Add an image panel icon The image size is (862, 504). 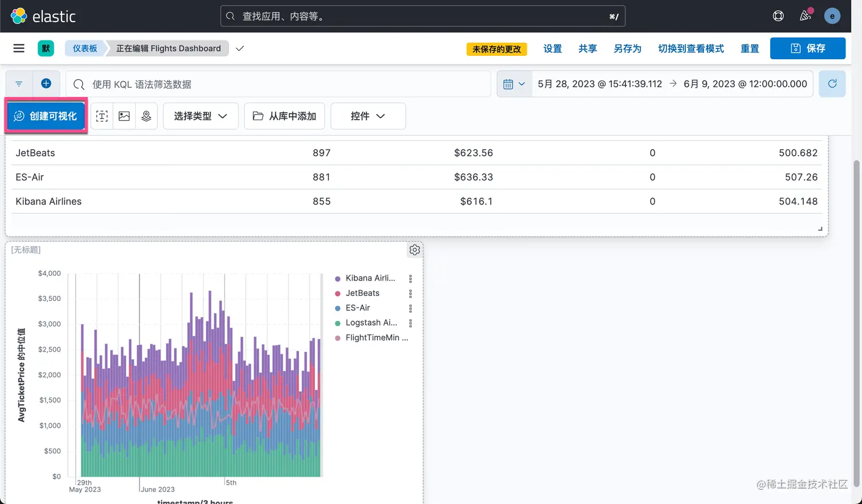click(124, 116)
